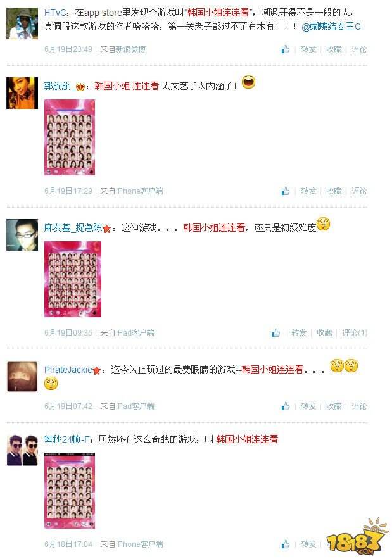The width and height of the screenshot is (392, 559).
Task: Open red 韩国小姐连连看 link in 每秒24帧-F post
Action: [x=247, y=439]
